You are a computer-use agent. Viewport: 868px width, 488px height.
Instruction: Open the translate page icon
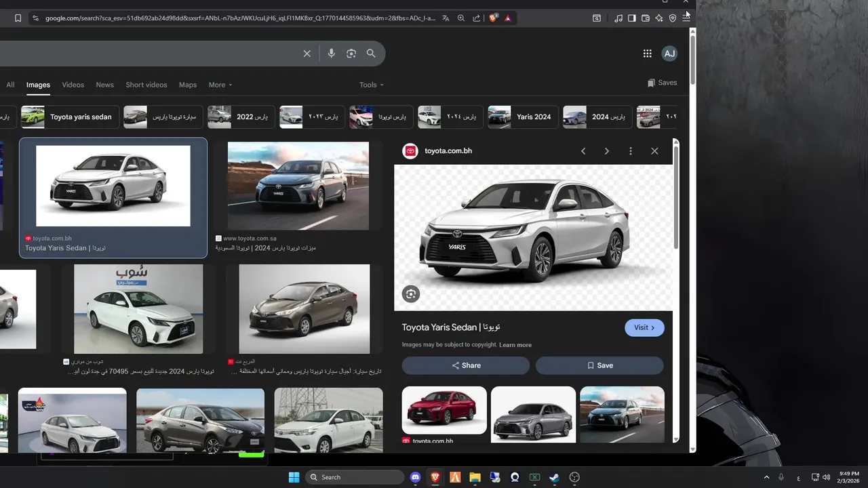[446, 18]
